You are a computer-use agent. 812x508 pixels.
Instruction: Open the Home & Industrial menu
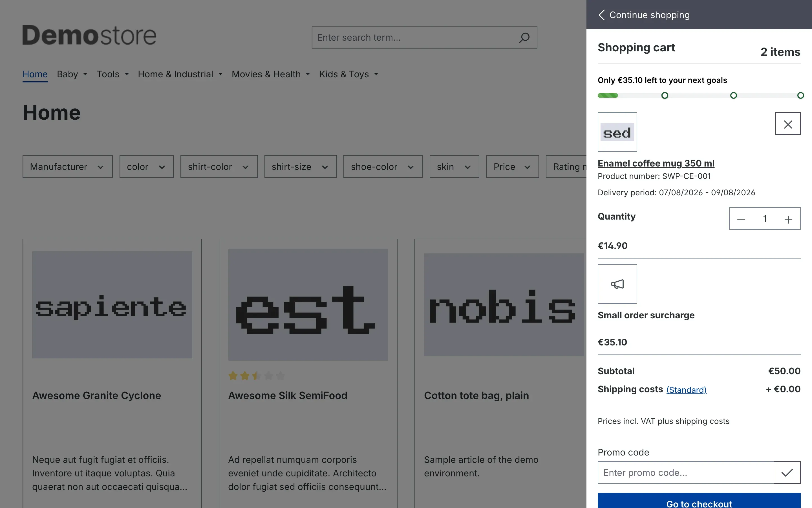click(x=180, y=74)
